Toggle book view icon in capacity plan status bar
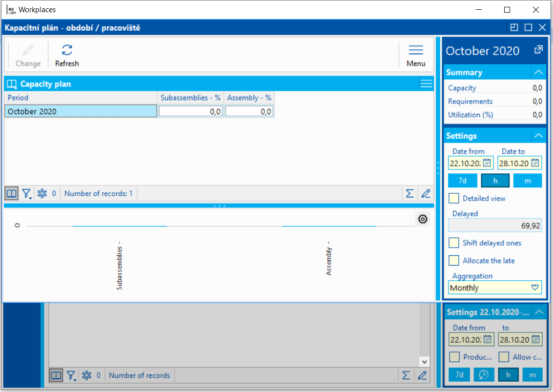The image size is (553, 392). click(11, 193)
